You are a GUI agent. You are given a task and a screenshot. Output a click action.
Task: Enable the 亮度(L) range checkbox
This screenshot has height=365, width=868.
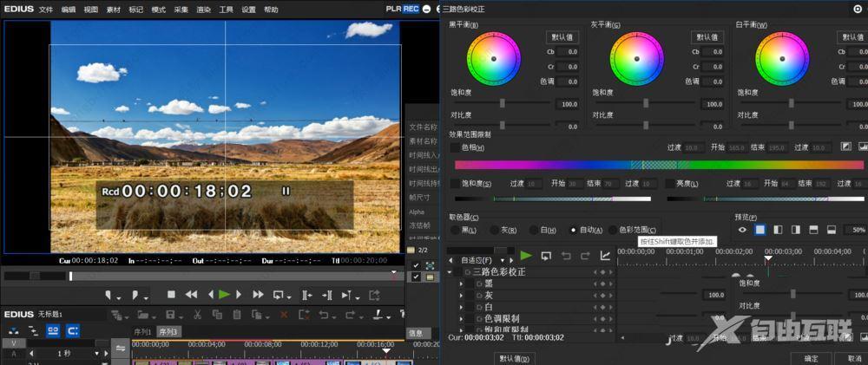(670, 183)
